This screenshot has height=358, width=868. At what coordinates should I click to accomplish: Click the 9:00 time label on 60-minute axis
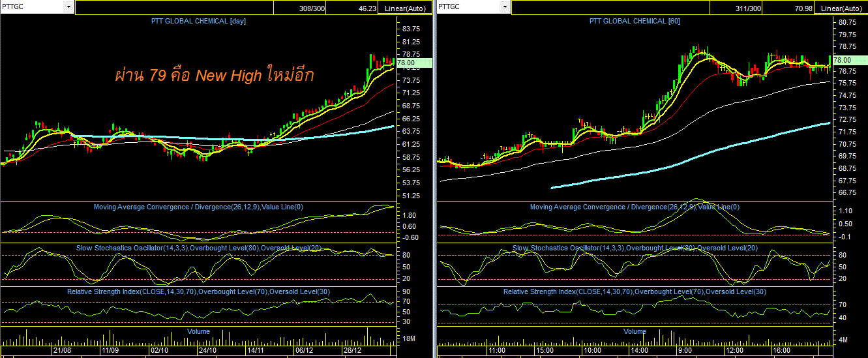[686, 350]
